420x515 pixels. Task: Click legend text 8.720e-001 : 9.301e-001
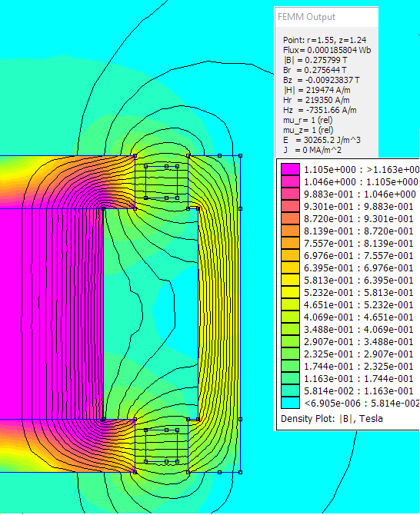point(358,219)
